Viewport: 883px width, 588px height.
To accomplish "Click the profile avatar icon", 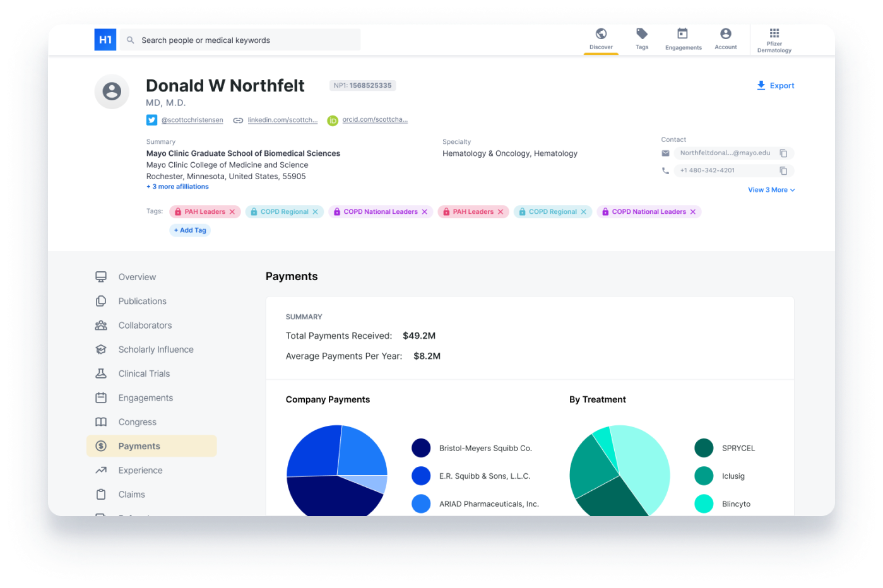I will pos(112,91).
